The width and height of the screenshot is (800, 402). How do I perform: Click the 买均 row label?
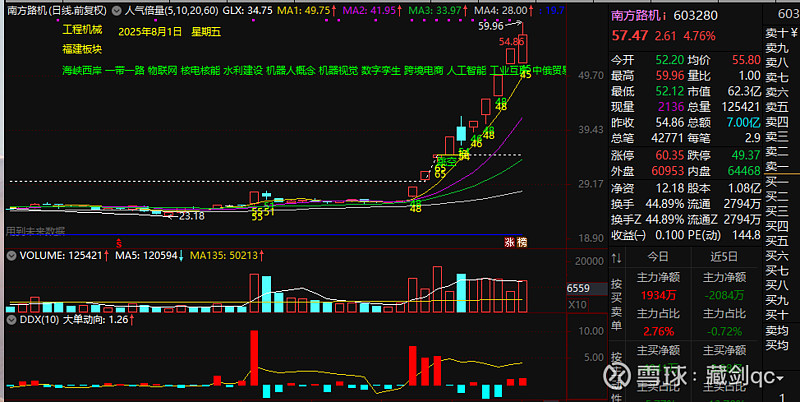tap(777, 345)
